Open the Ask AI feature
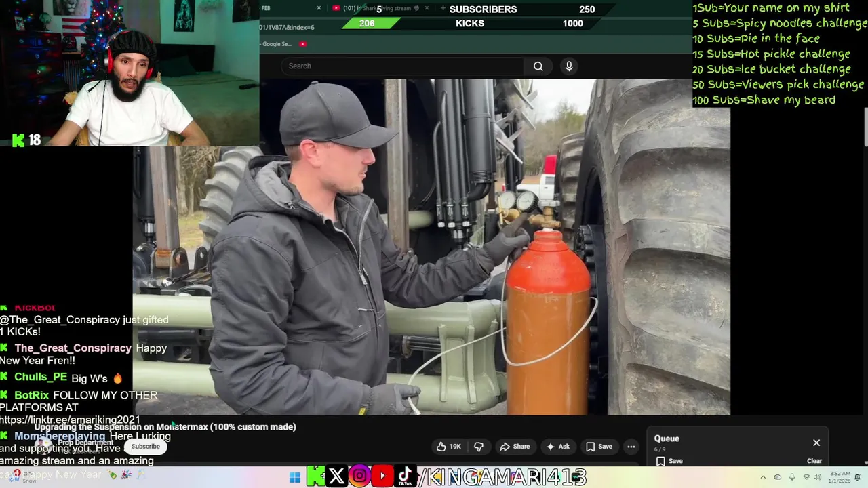 558,446
